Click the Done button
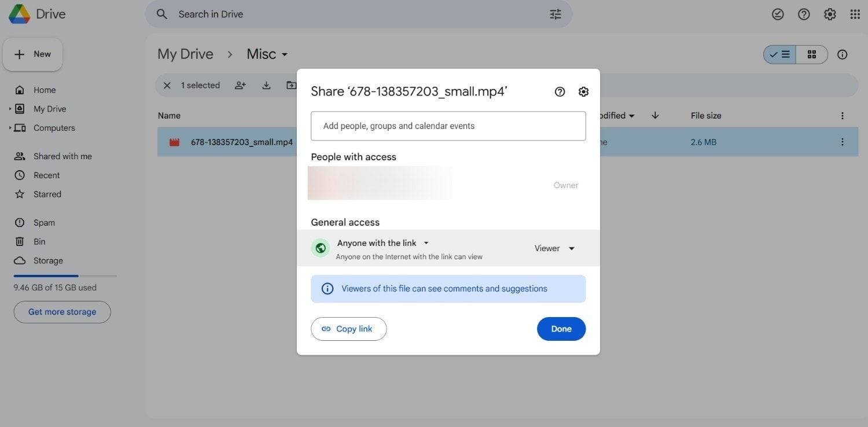 pos(561,329)
